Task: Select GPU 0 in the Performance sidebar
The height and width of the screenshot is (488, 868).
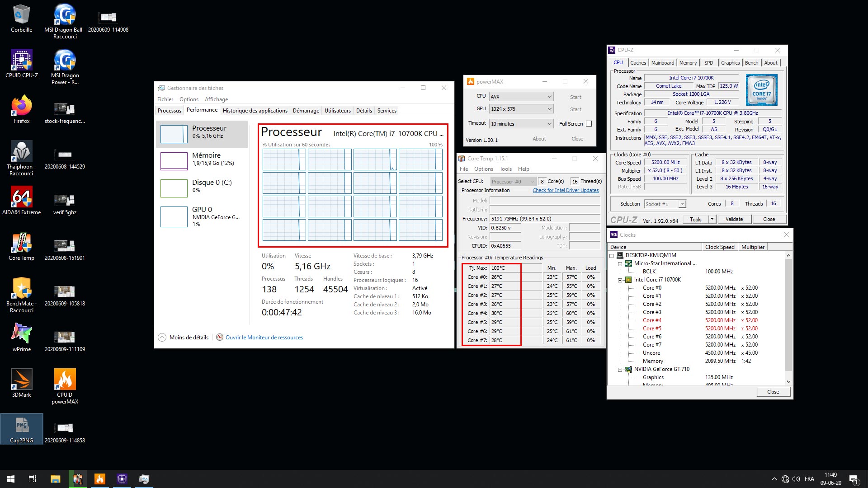Action: [202, 216]
